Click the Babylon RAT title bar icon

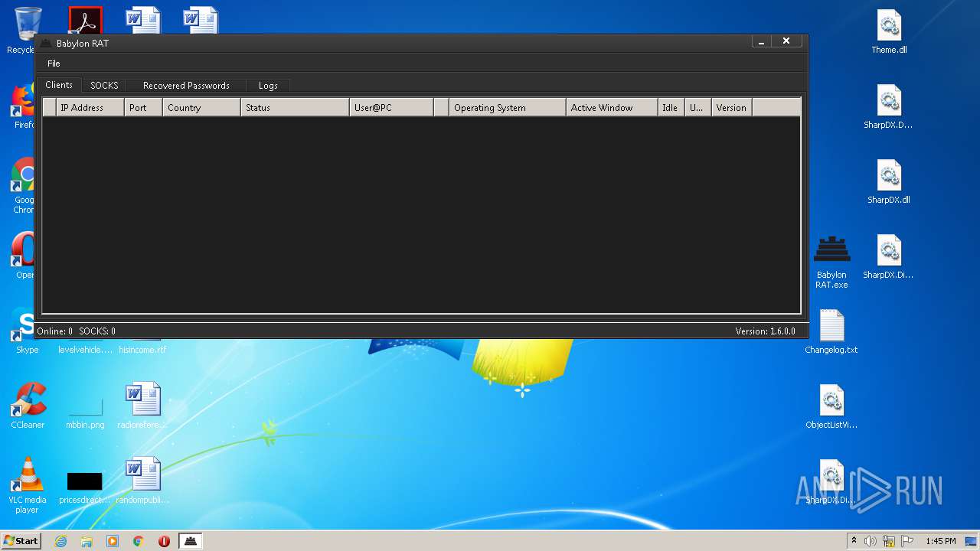(x=46, y=44)
